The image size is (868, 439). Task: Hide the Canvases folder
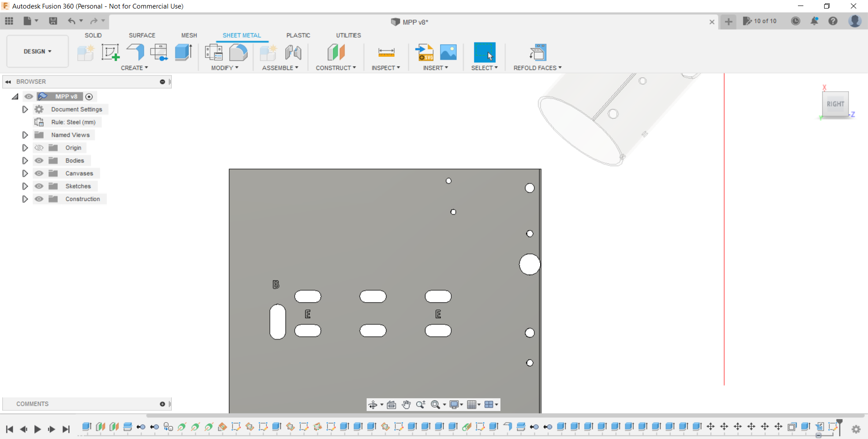39,173
